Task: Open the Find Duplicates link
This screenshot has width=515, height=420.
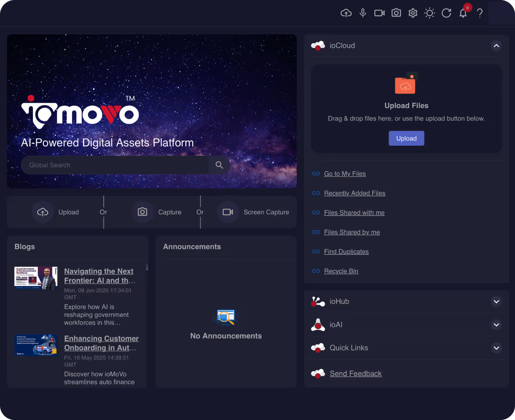Action: (x=346, y=252)
